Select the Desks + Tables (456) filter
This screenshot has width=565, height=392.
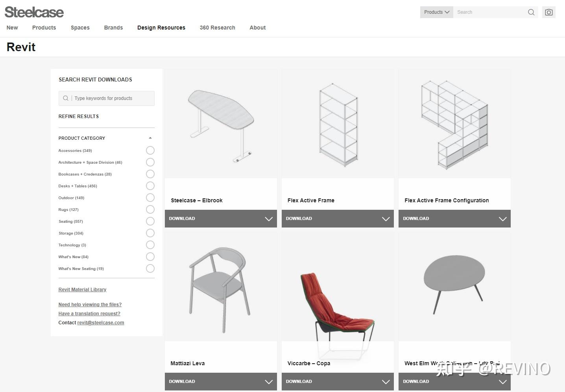coord(150,186)
